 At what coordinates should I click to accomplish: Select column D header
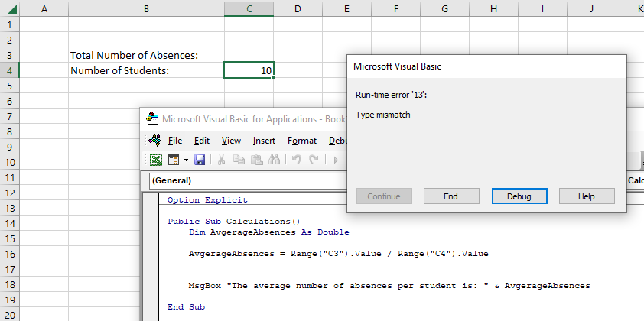298,8
